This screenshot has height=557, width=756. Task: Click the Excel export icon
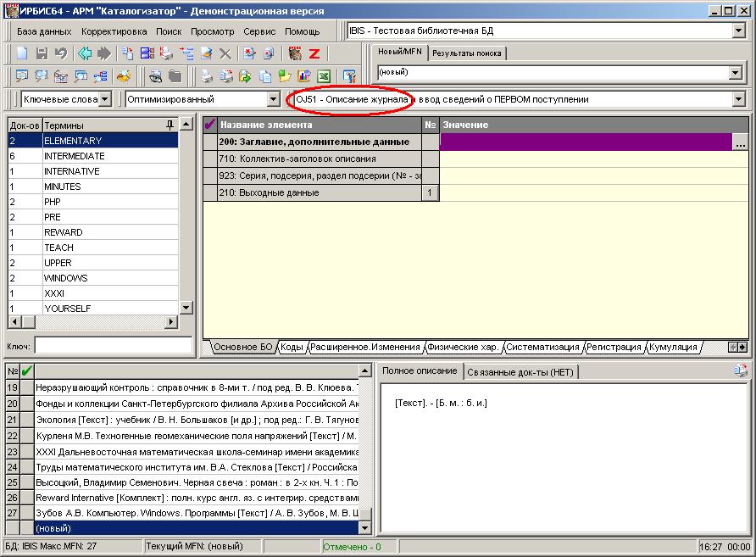point(324,75)
